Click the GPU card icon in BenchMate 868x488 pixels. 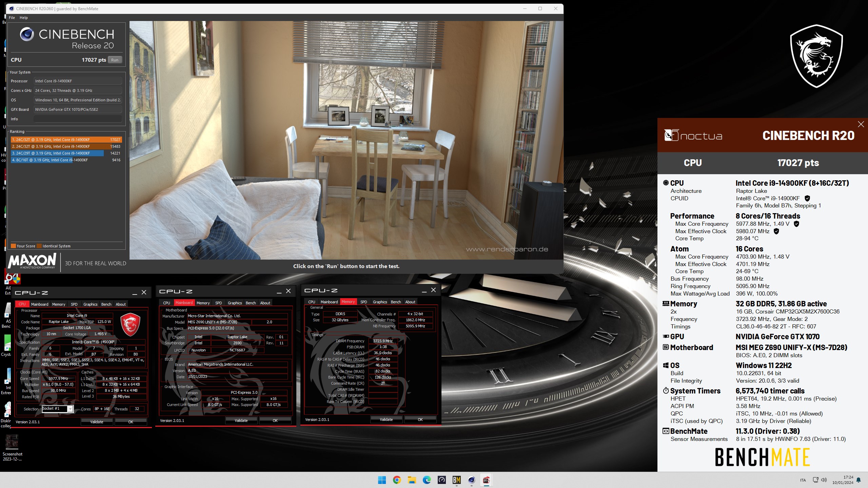click(666, 337)
